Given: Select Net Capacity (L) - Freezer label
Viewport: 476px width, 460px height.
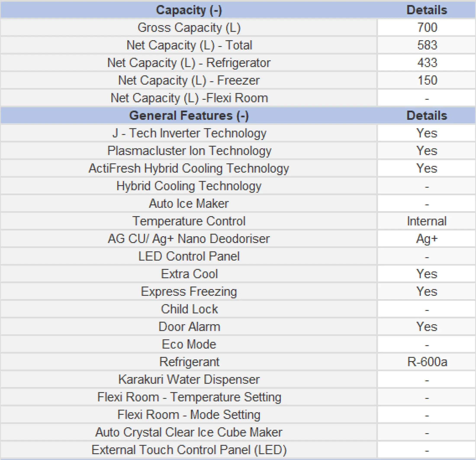Looking at the screenshot, I should point(189,80).
